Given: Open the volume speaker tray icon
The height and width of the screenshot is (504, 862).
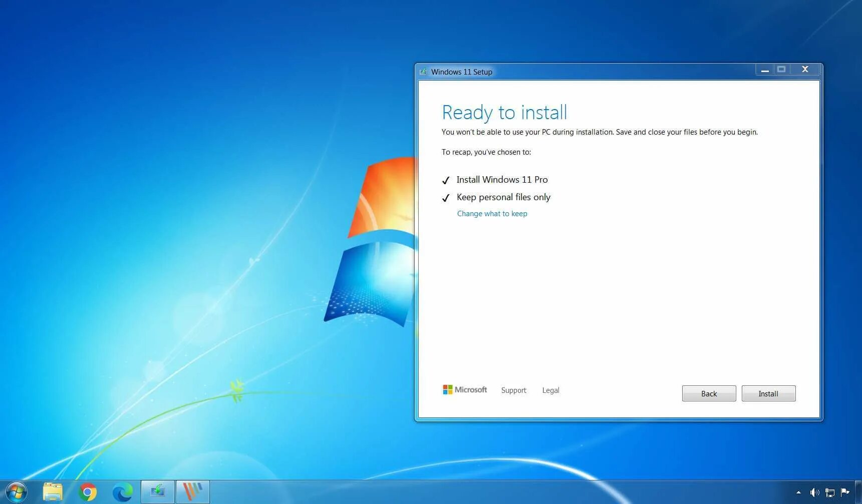Looking at the screenshot, I should (814, 492).
